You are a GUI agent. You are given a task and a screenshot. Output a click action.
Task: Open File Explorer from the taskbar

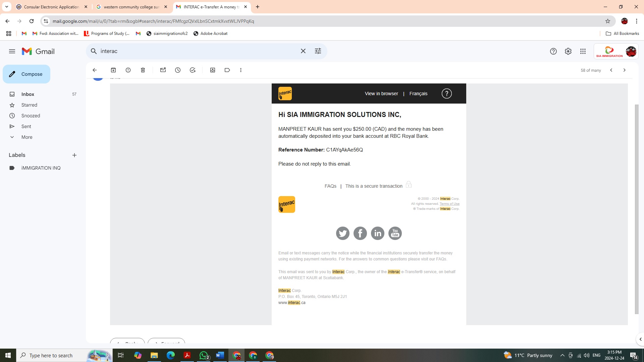154,355
